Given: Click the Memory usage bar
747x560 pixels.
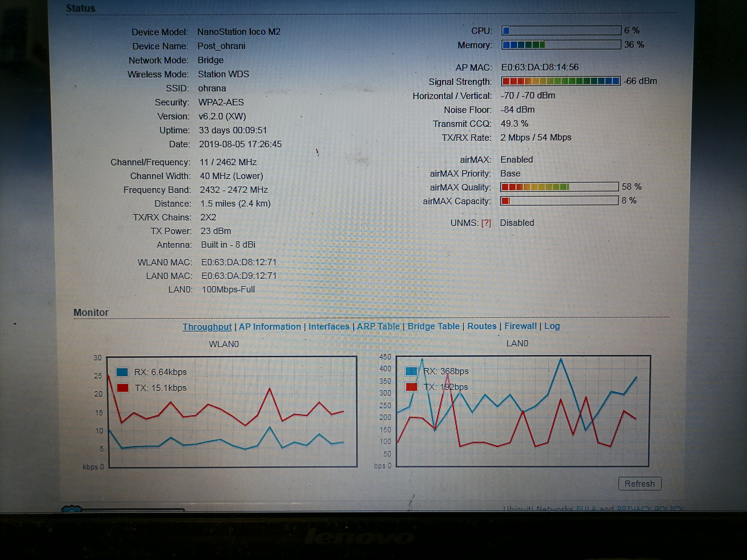Looking at the screenshot, I should [x=561, y=45].
